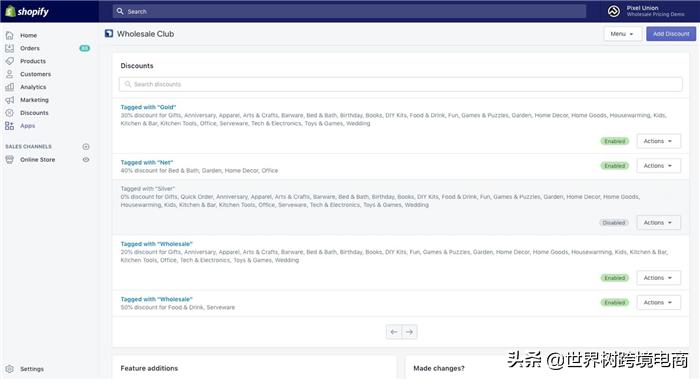Open Analytics section
700x380 pixels.
coord(33,87)
